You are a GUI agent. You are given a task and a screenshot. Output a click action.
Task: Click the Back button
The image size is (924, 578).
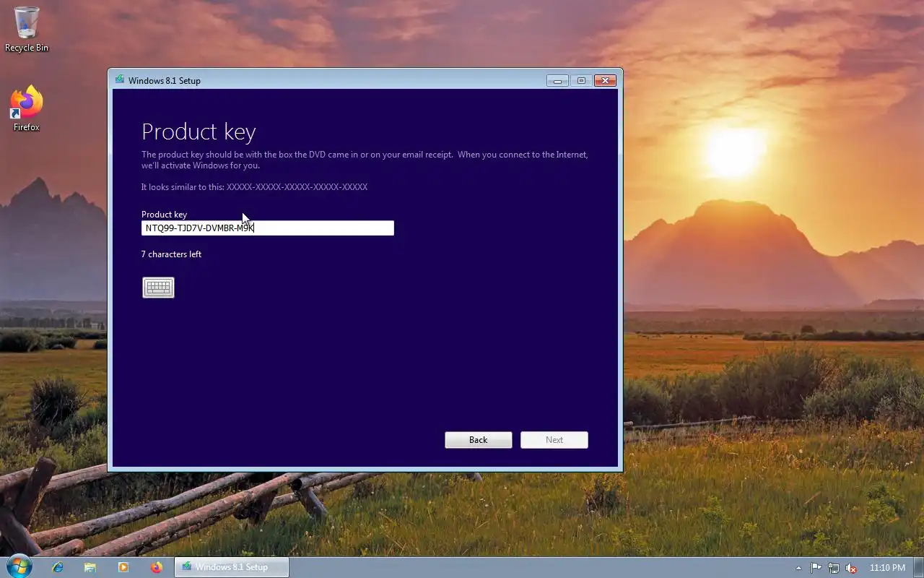[479, 440]
